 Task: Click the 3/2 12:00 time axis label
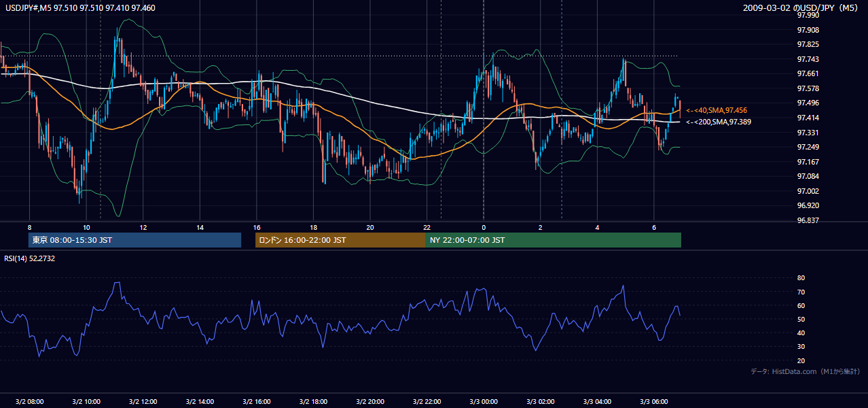tap(143, 401)
